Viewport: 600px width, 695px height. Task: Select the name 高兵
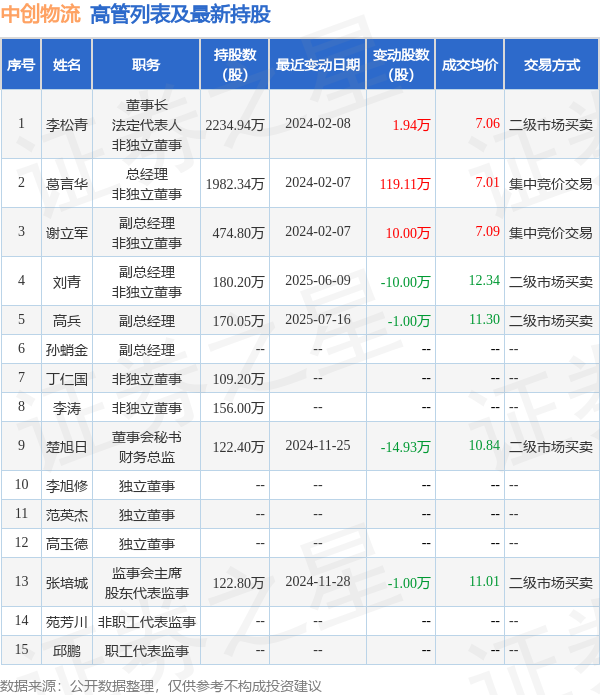(67, 321)
